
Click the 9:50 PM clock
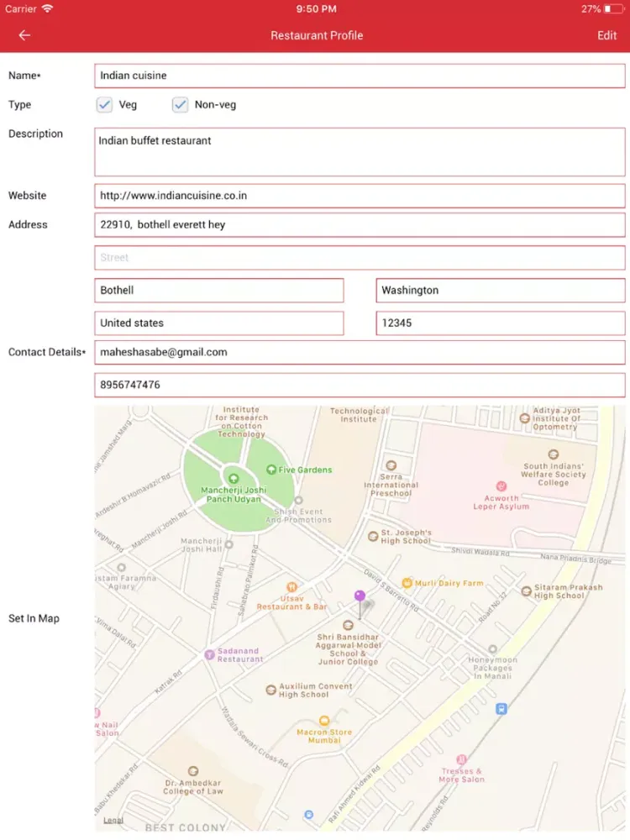316,9
